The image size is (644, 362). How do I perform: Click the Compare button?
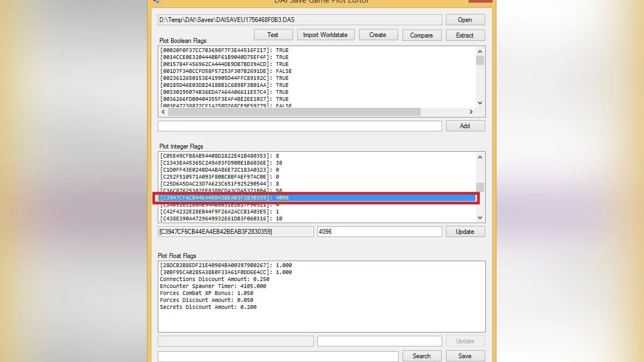[421, 35]
